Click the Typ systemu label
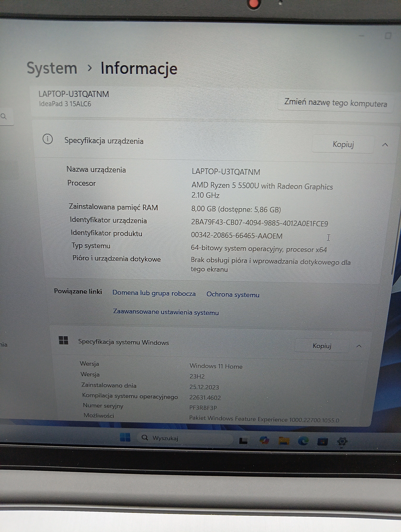The width and height of the screenshot is (401, 532). click(91, 246)
